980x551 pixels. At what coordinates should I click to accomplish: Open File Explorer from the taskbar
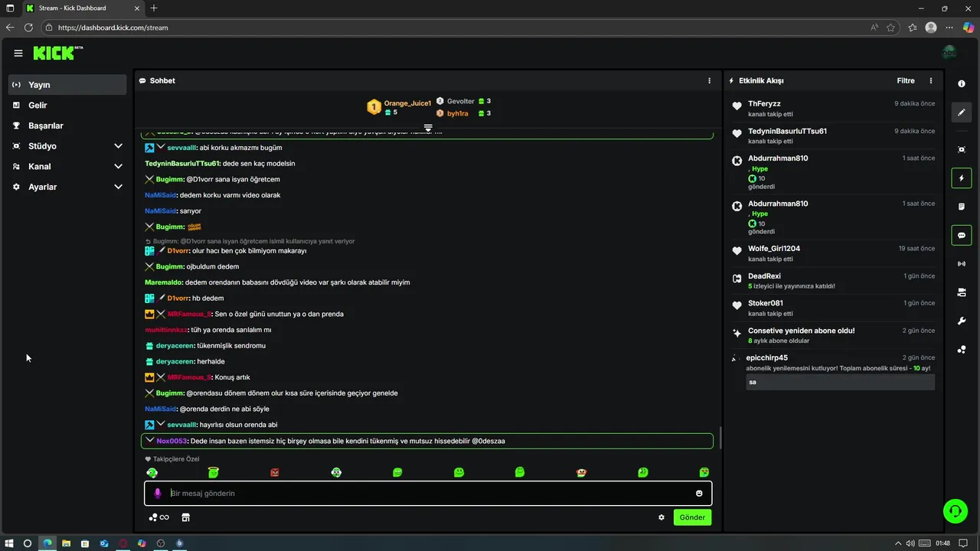click(x=66, y=543)
